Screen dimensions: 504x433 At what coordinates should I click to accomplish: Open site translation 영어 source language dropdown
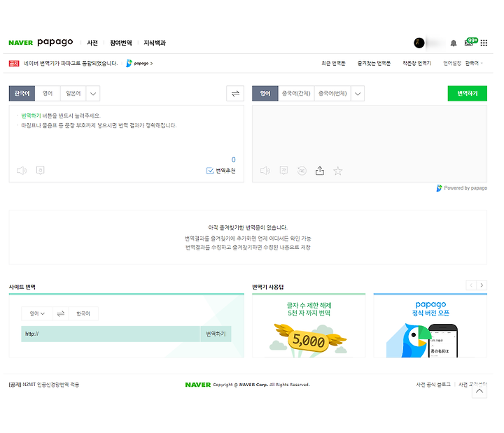tap(37, 313)
